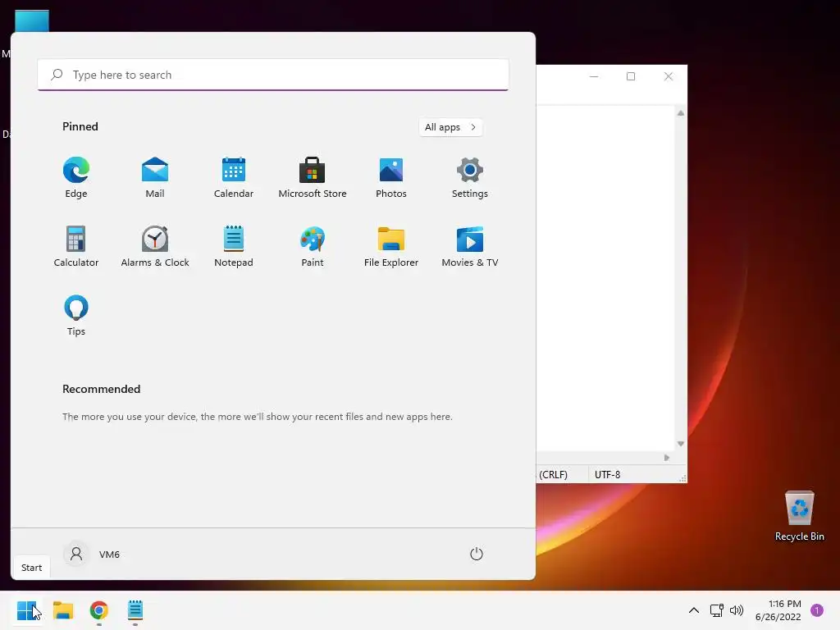This screenshot has width=840, height=630.
Task: Open the volume tray icon
Action: click(737, 610)
